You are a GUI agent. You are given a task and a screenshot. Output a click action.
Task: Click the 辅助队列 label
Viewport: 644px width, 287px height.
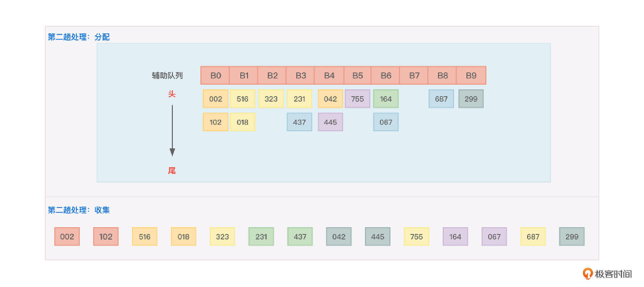tap(167, 75)
